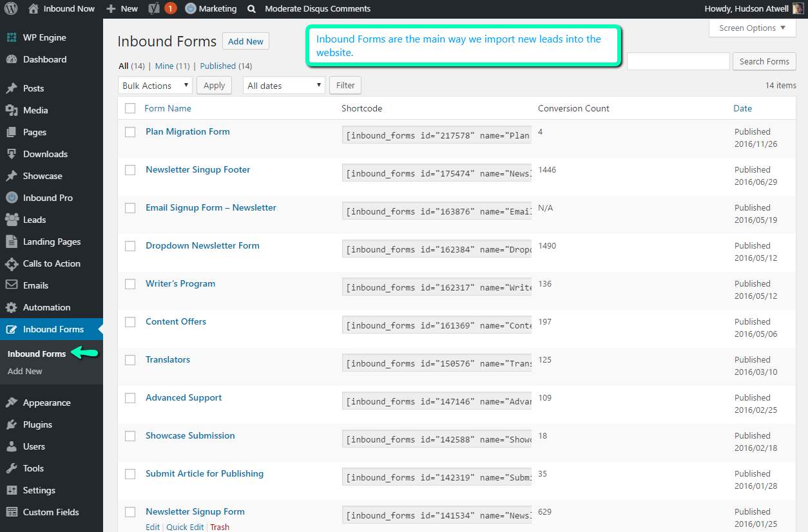
Task: Click Trash under Newsletter Signup Form
Action: coord(220,527)
